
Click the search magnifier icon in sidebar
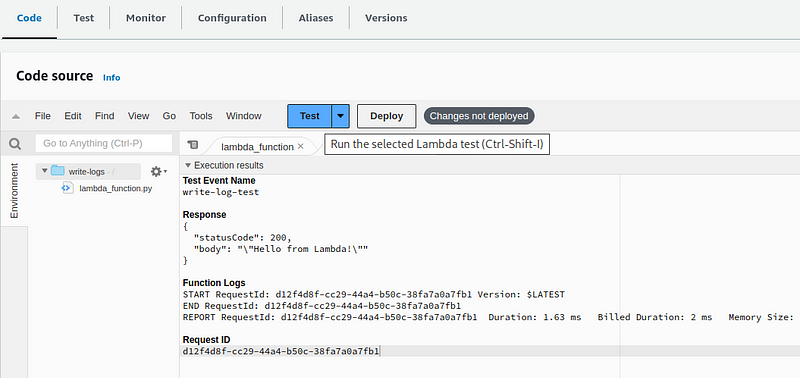coord(15,144)
